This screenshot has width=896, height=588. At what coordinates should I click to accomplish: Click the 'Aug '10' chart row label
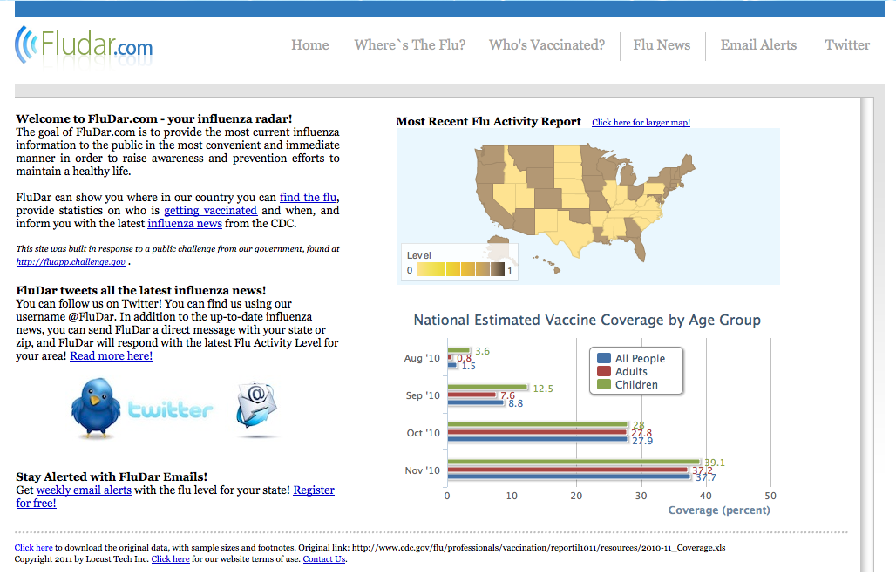pos(422,359)
